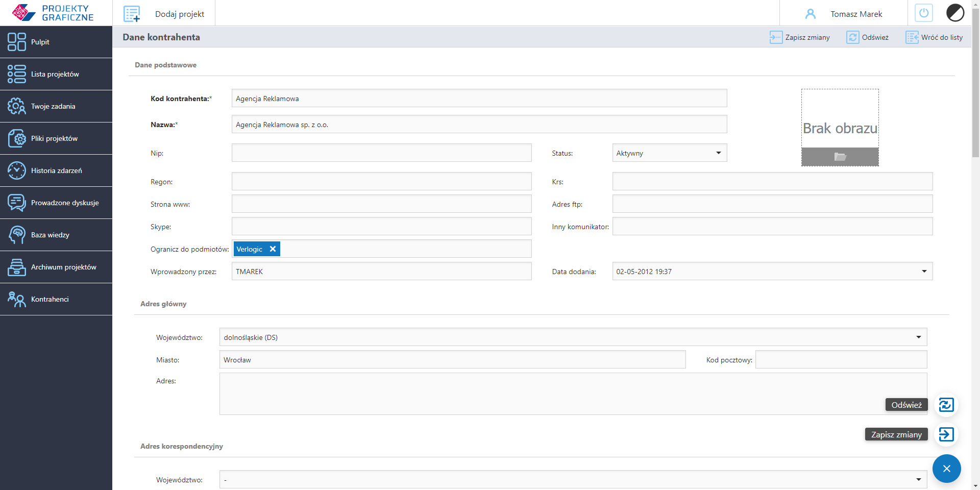Click the power/logout icon in header
980x490 pixels.
click(923, 13)
